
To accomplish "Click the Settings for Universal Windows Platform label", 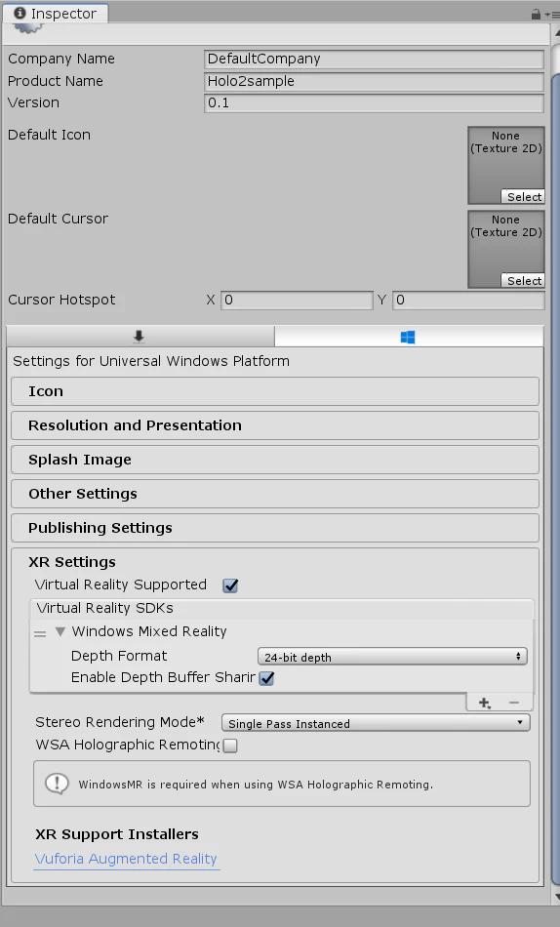I will [151, 361].
